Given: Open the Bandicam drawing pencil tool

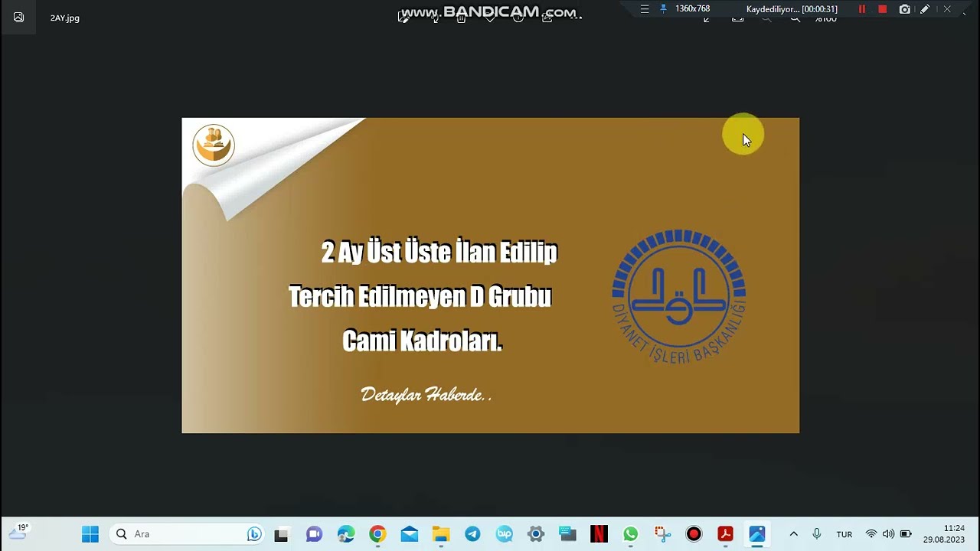Looking at the screenshot, I should pos(925,9).
